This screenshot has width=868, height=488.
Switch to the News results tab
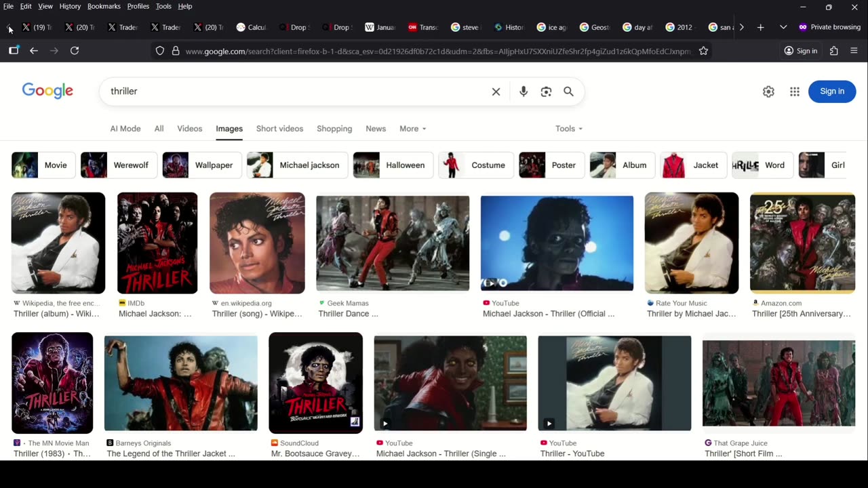(376, 129)
